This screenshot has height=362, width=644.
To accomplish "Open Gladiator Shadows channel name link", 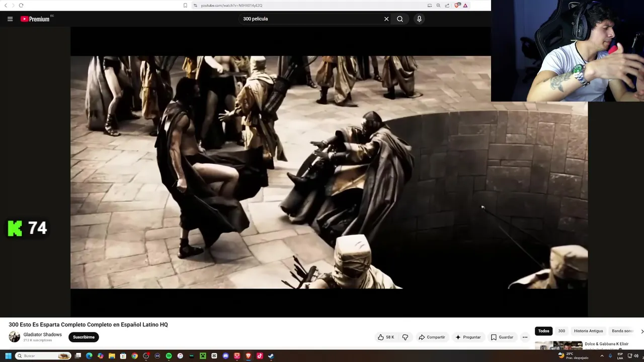I will tap(42, 335).
